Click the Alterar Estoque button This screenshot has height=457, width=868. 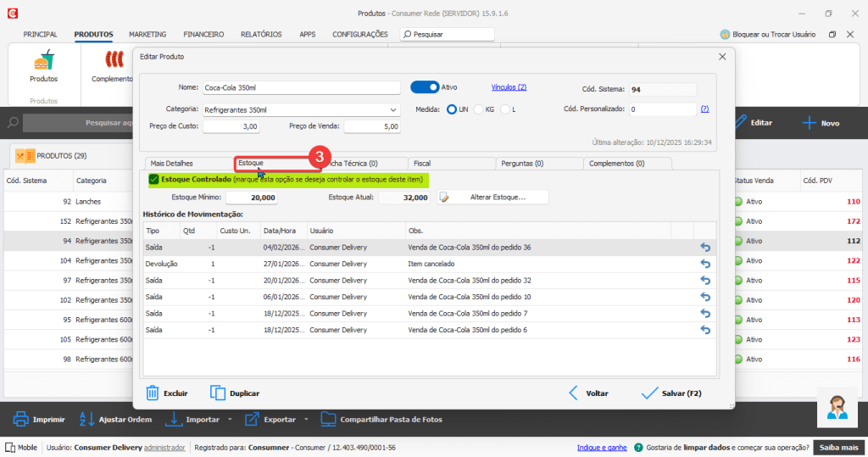point(492,197)
